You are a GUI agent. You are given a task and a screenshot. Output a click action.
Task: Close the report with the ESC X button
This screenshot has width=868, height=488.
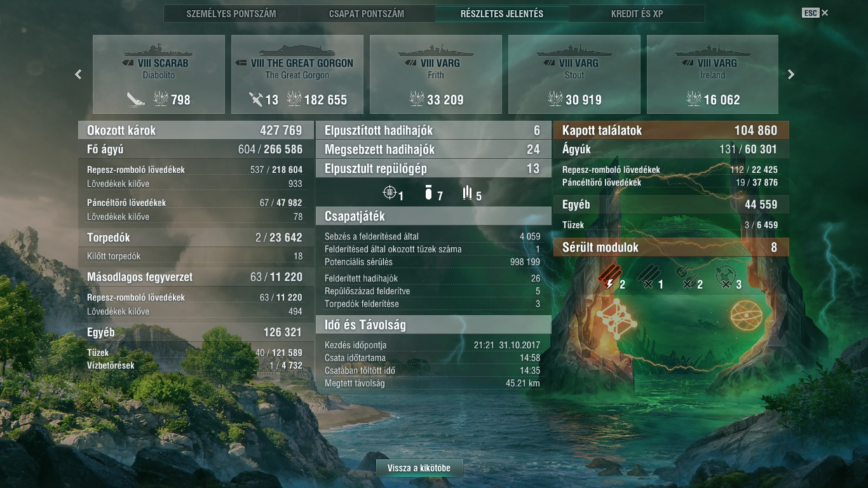[x=815, y=13]
